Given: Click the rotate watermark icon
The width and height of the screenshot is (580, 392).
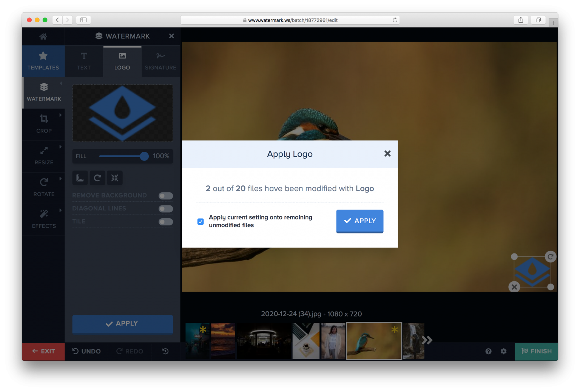Looking at the screenshot, I should (97, 177).
